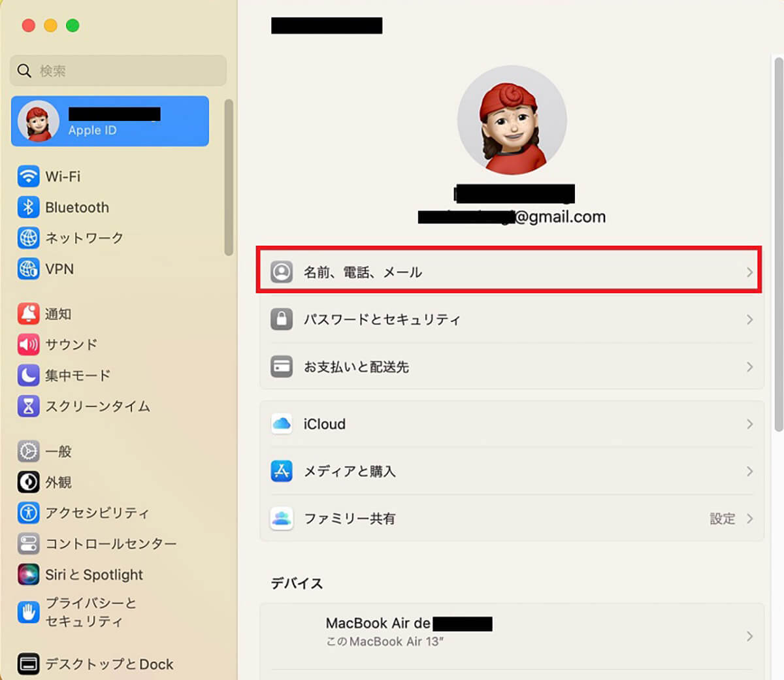Expand the お支払いと配送先 row chevron
The height and width of the screenshot is (680, 784).
(x=749, y=366)
